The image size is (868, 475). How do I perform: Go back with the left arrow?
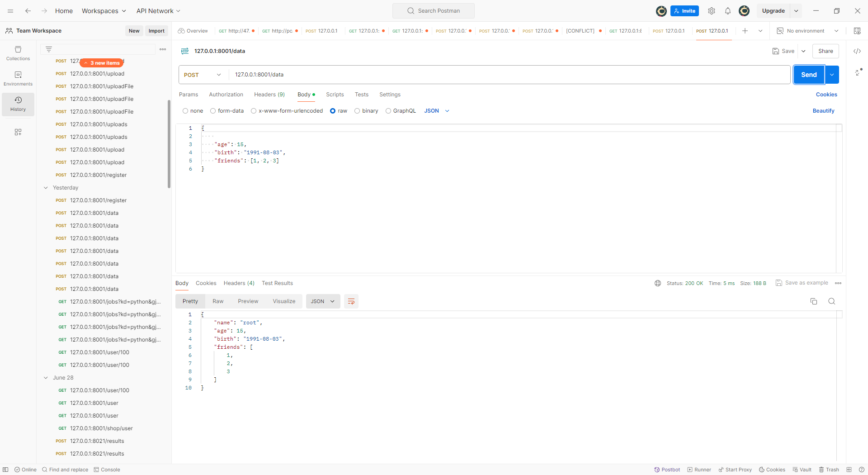(x=28, y=11)
